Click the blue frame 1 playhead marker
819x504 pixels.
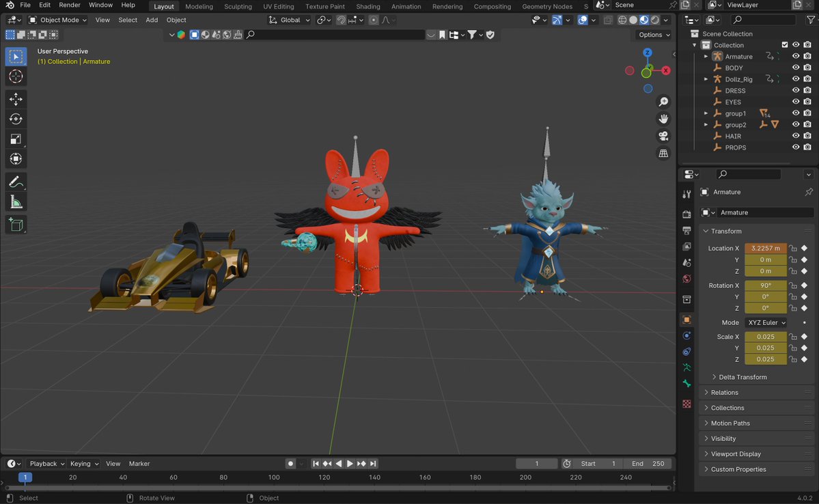click(25, 477)
